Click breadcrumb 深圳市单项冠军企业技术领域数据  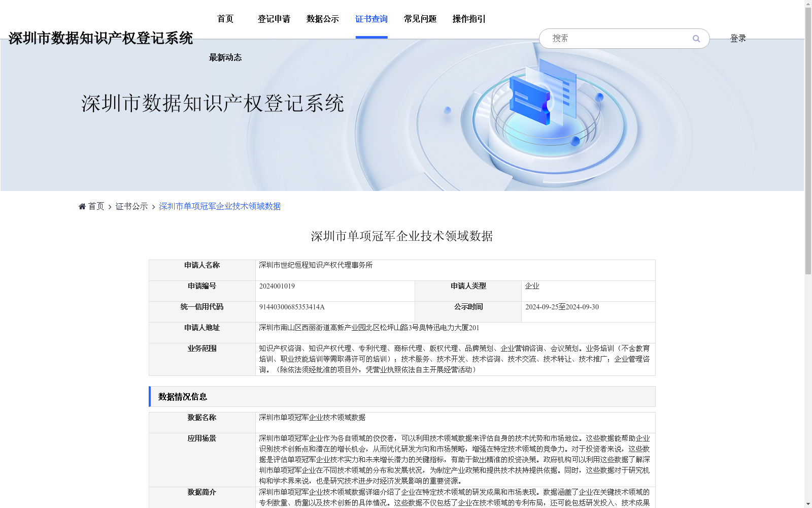point(220,206)
